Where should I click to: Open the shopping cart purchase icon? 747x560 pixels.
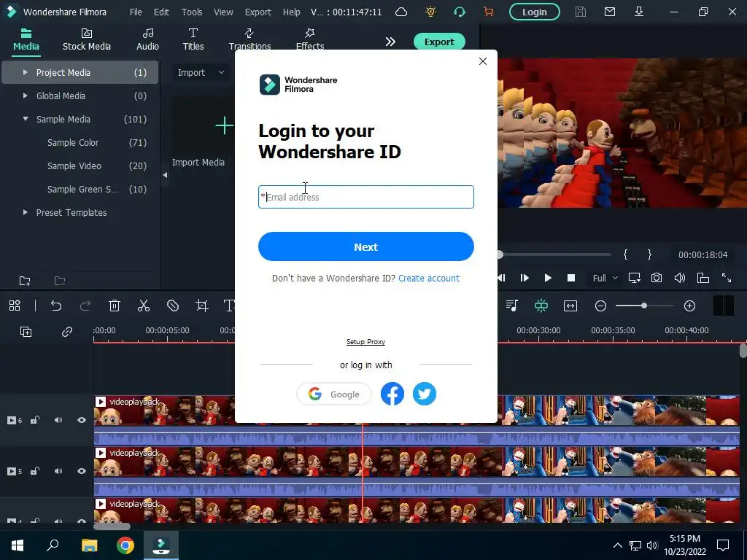click(488, 12)
